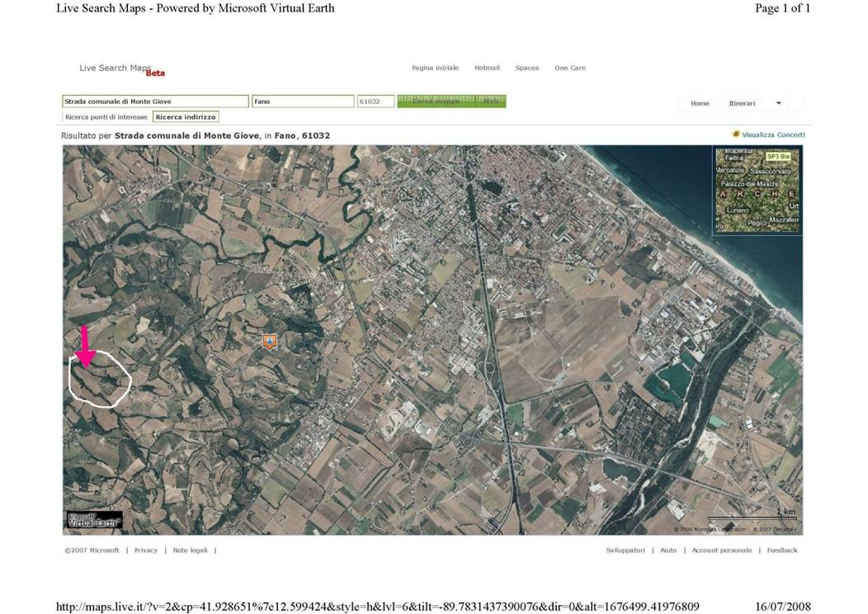Click the orange pushpin marker on the map
The height and width of the screenshot is (614, 868).
270,342
